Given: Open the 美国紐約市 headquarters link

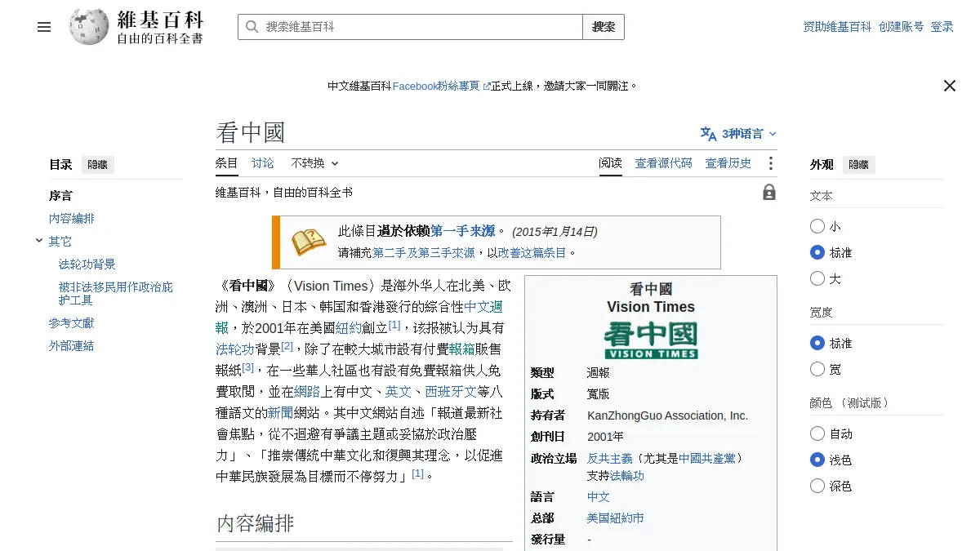Looking at the screenshot, I should point(616,518).
